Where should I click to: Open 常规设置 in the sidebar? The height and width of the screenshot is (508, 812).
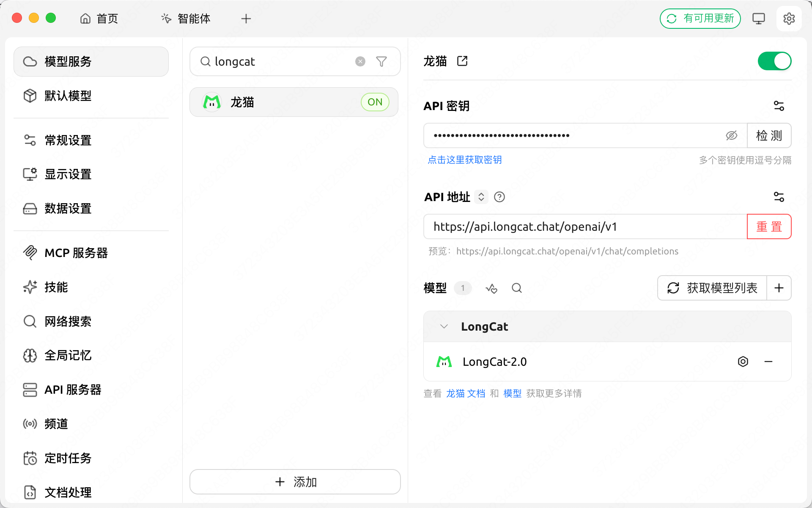pos(91,140)
